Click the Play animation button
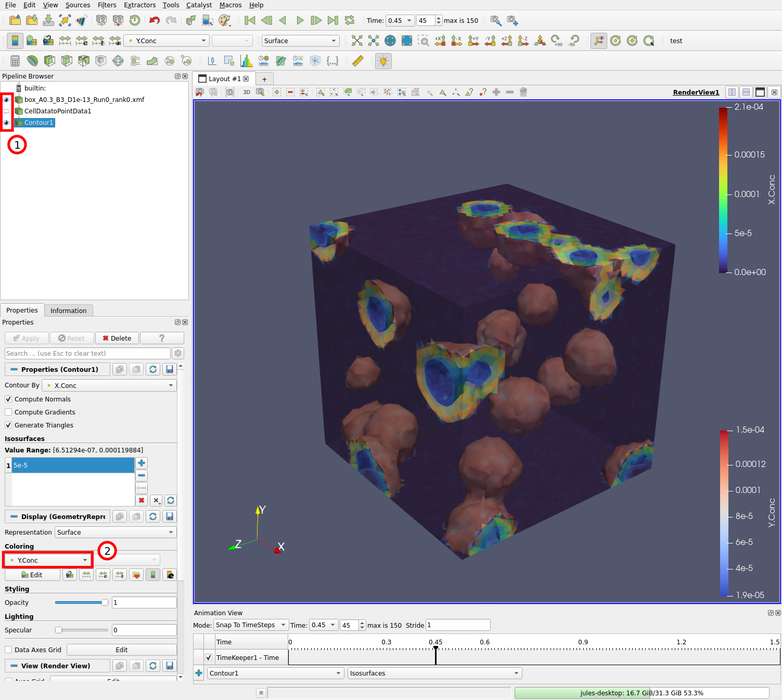Screen dimensions: 782x700 click(300, 20)
